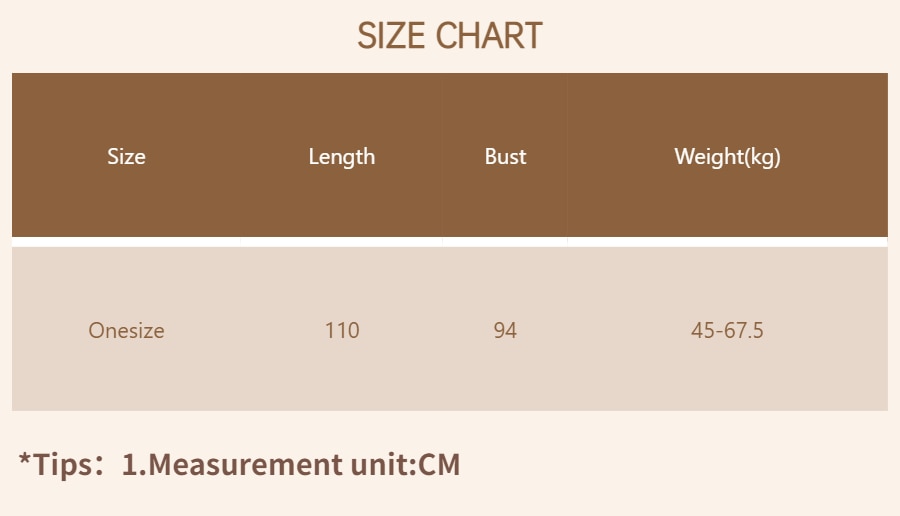The image size is (900, 516).
Task: Click the 45-67.5 weight range value
Action: (727, 330)
